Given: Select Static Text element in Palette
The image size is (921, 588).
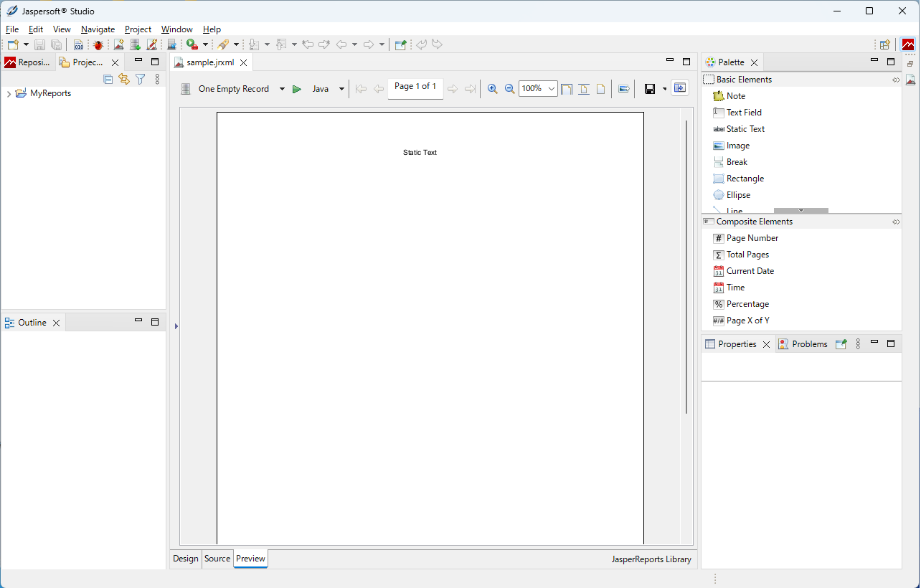Looking at the screenshot, I should [745, 129].
